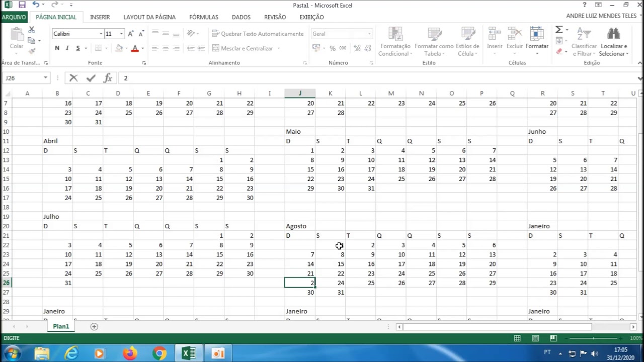This screenshot has width=644, height=362.
Task: Open Chrome from the Windows taskbar
Action: [x=159, y=353]
